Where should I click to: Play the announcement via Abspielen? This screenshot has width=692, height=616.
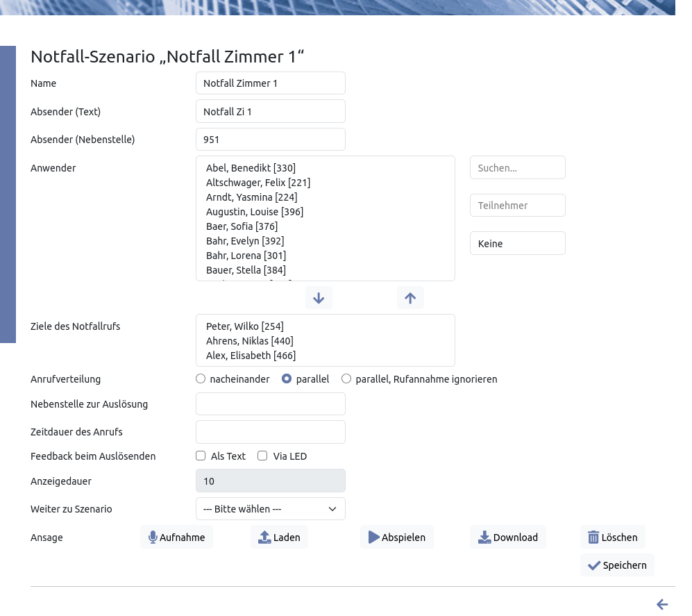396,538
